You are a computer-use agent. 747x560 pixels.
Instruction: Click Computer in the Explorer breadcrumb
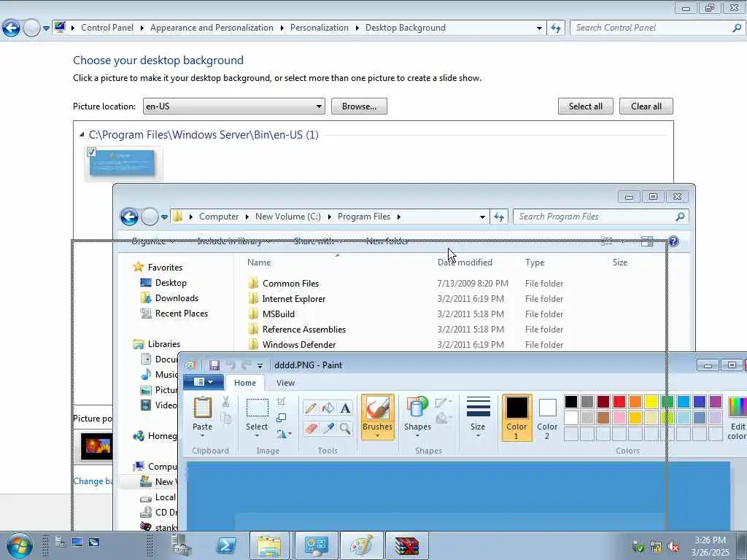tap(219, 217)
